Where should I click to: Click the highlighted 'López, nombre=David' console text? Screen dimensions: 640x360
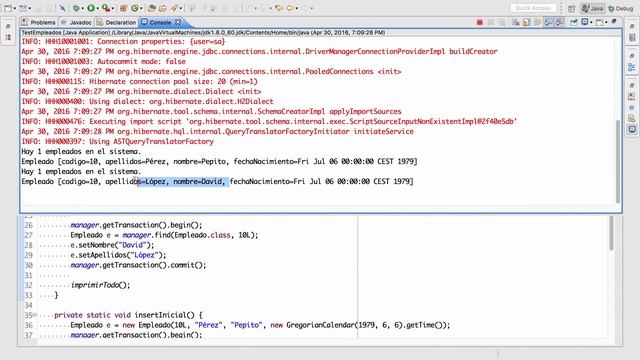click(x=182, y=181)
